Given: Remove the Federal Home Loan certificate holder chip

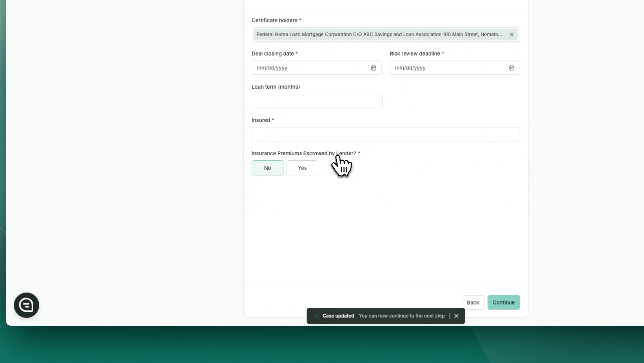Looking at the screenshot, I should point(512,35).
